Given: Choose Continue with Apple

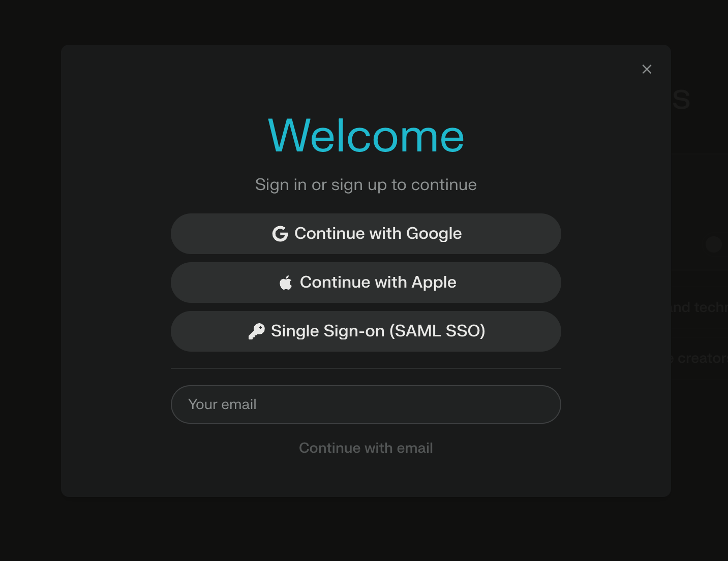Looking at the screenshot, I should point(378,283).
